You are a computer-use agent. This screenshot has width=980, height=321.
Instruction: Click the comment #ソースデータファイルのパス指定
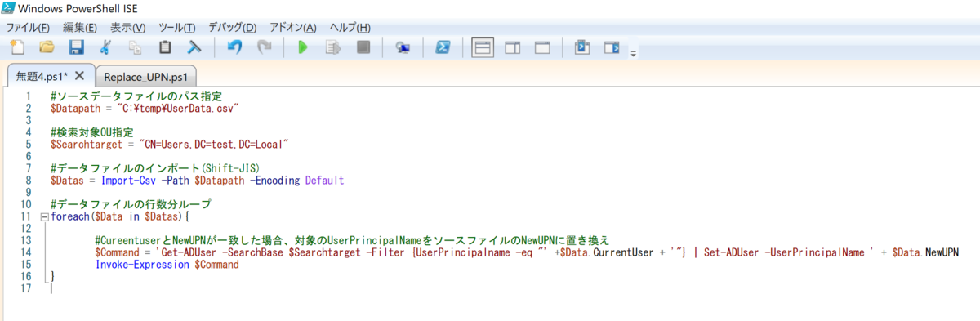tap(136, 96)
